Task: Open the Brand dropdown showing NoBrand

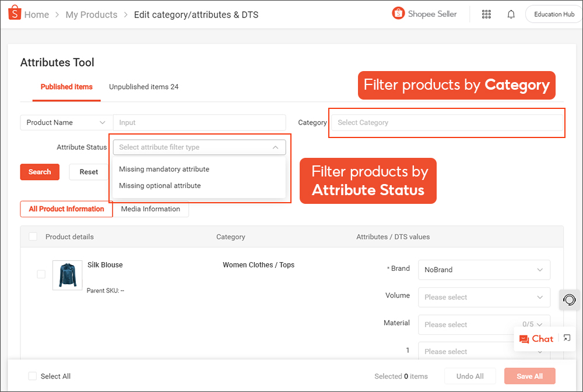Action: [x=484, y=270]
